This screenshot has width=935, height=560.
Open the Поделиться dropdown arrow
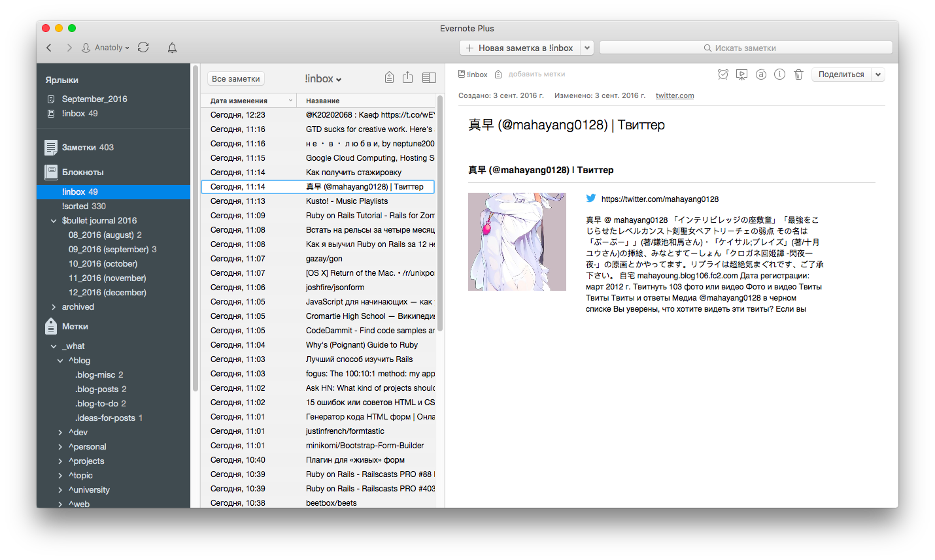click(879, 74)
